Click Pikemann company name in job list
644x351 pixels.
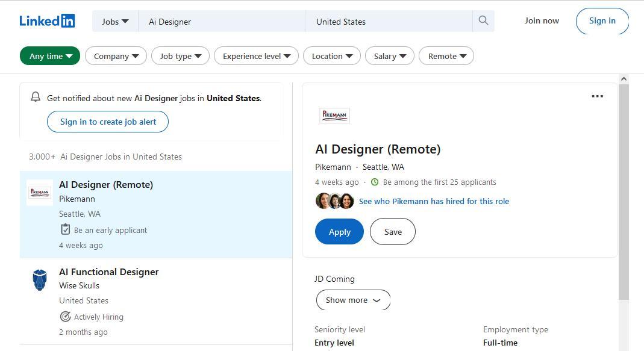[x=77, y=199]
